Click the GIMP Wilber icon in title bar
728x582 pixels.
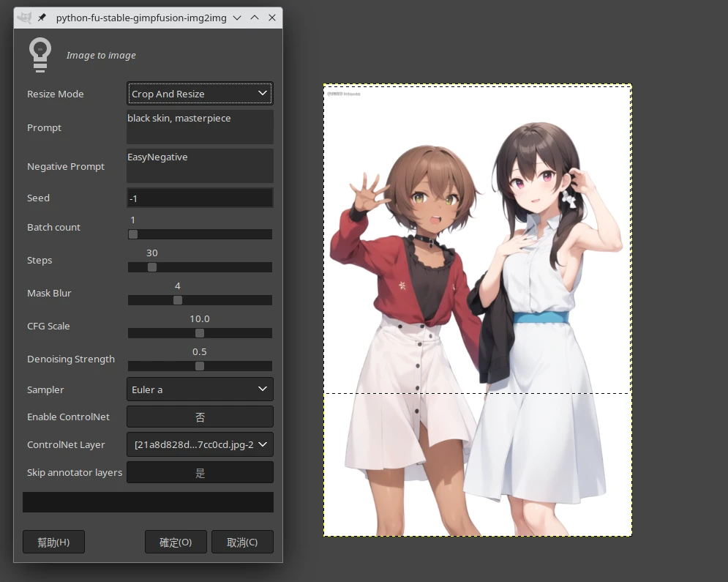[x=24, y=18]
